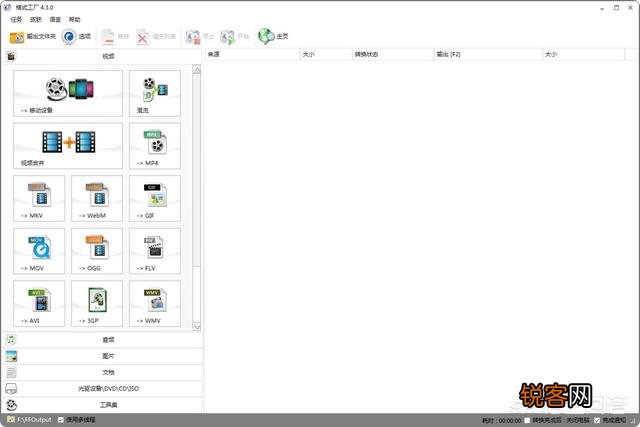Toggle the 使用多线程 checkbox
Screen dimensions: 640x427
(61, 420)
